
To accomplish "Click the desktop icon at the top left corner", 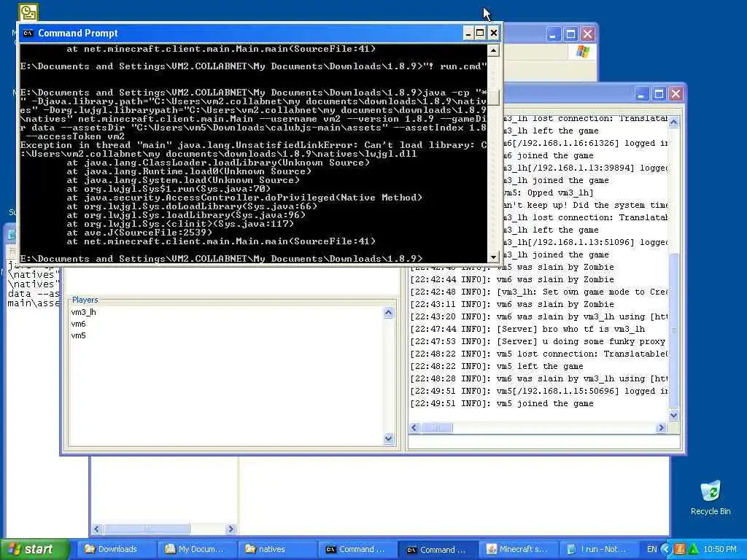I will coord(28,13).
